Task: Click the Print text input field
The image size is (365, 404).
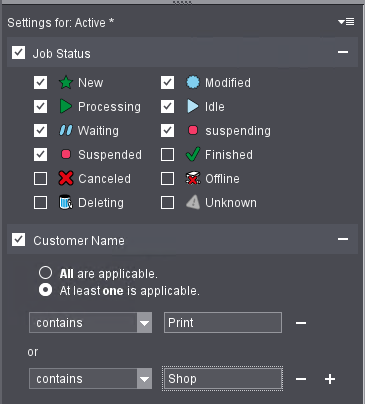Action: point(223,323)
